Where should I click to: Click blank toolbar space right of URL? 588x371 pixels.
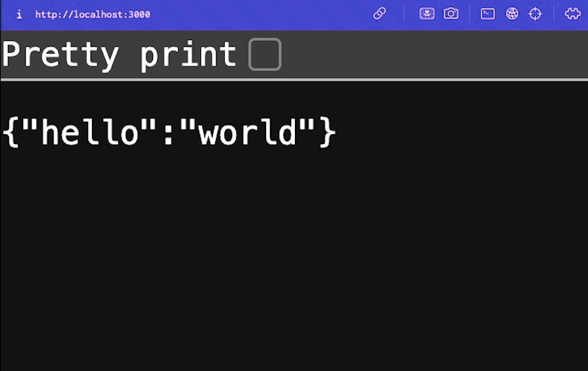[263, 14]
